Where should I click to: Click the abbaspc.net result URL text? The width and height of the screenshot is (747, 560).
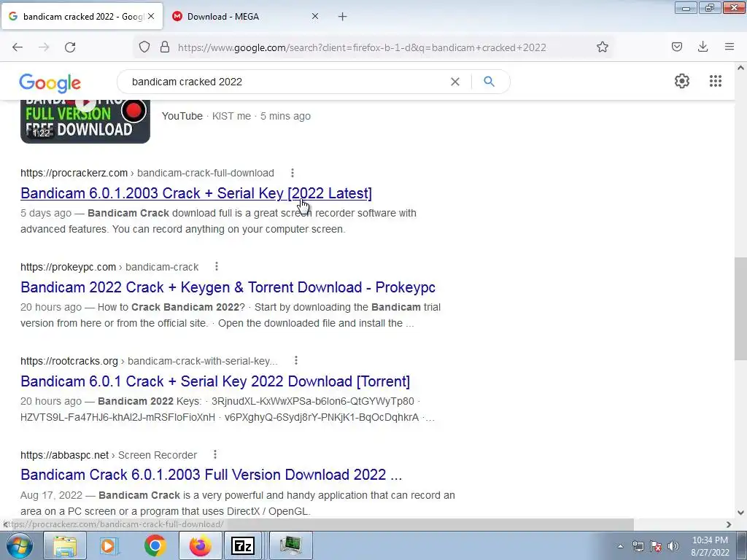[109, 455]
